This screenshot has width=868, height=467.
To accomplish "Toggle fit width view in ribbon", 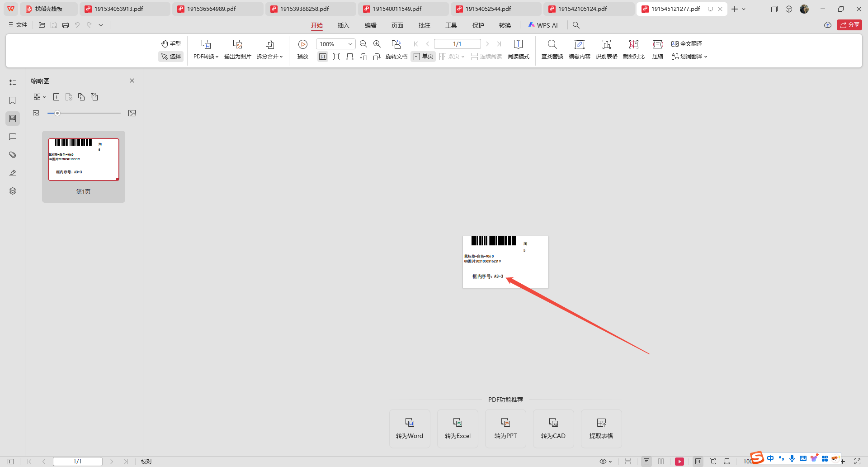I will 350,57.
